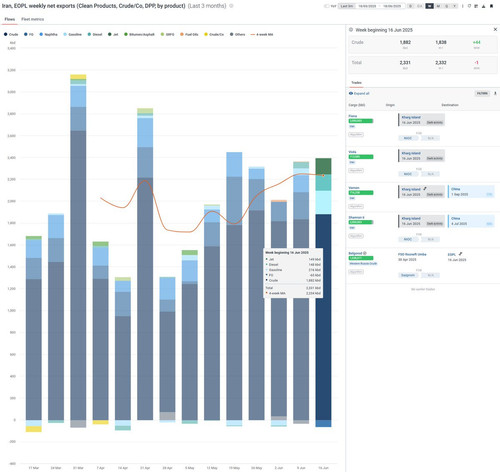Click the alert bell icon in top toolbar
500x472 pixels.
coord(483,6)
